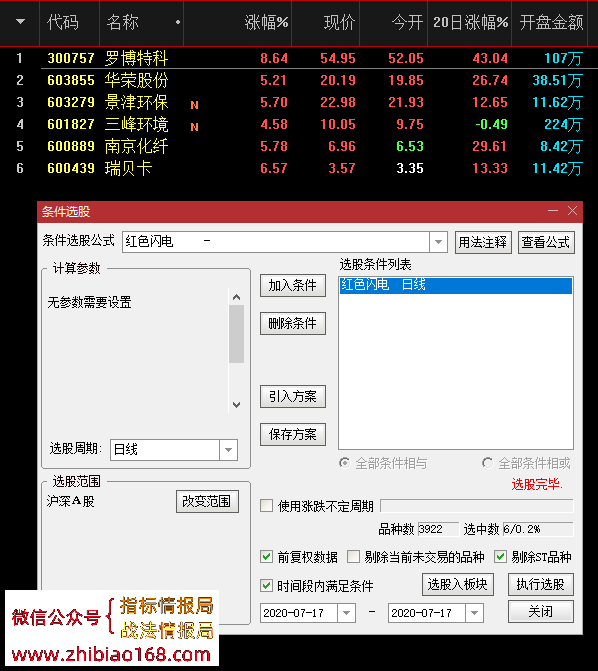This screenshot has width=598, height=671.
Task: Sort by the 代码 column header
Action: [63, 22]
